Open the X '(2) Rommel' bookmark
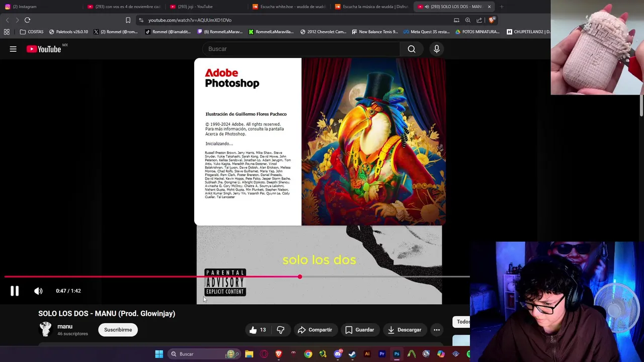Viewport: 644px width, 362px height. [x=116, y=32]
